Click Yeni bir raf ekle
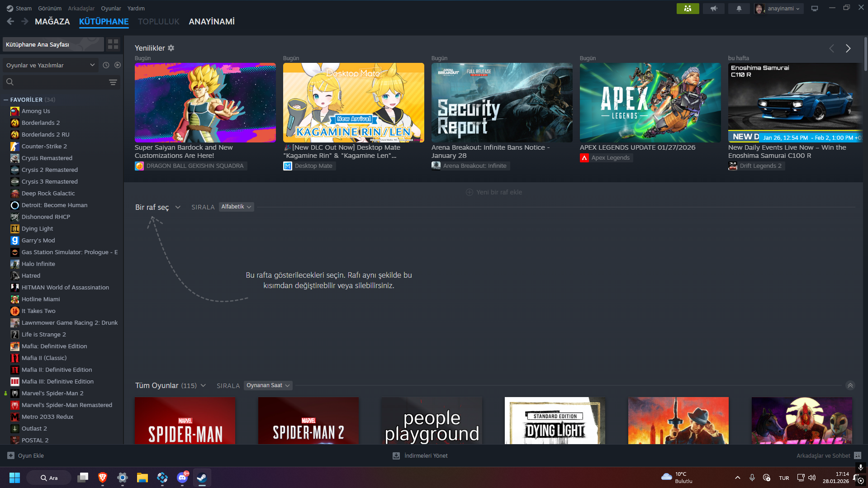Image resolution: width=868 pixels, height=488 pixels. (494, 192)
